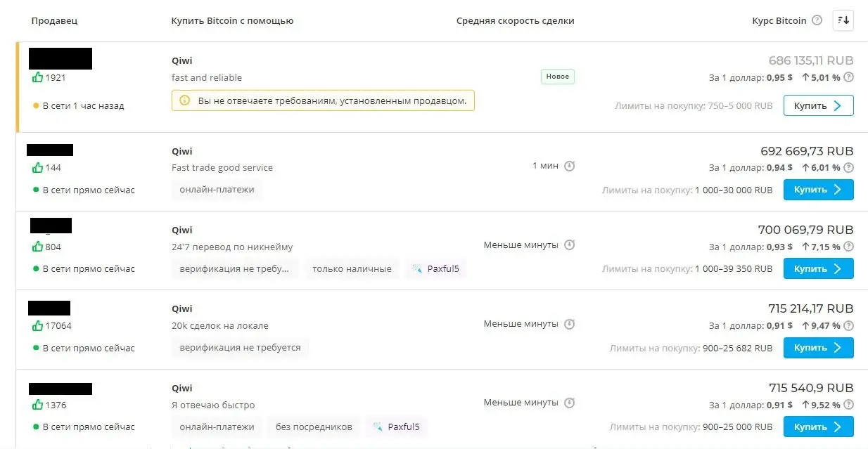Click Qiwi title in the 24'7 перевод offer
868x449 pixels.
(181, 230)
